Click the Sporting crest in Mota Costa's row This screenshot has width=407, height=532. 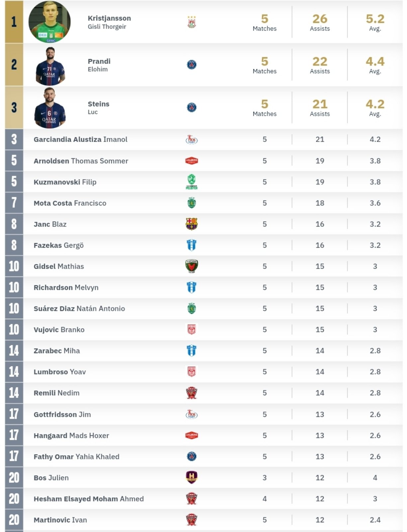point(192,203)
